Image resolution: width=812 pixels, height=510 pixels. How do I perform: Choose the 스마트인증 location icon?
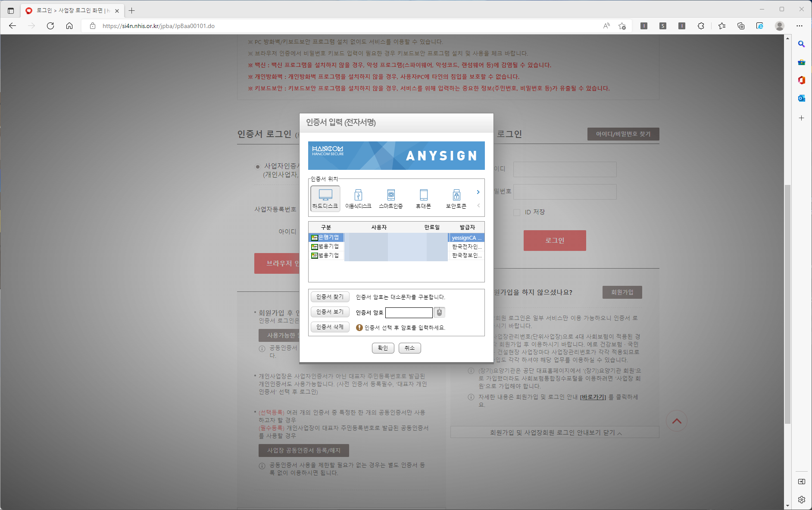[x=391, y=198]
